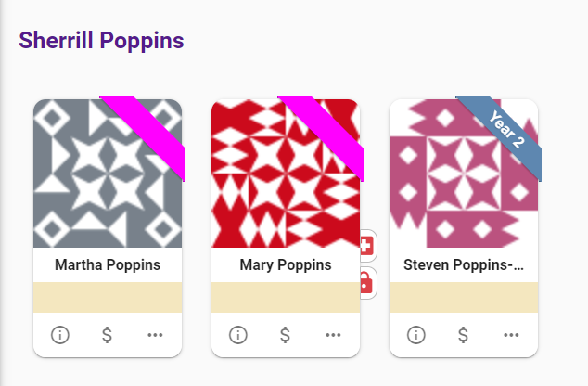The image size is (588, 386).
Task: Open the Steven Poppins name link
Action: tap(464, 265)
